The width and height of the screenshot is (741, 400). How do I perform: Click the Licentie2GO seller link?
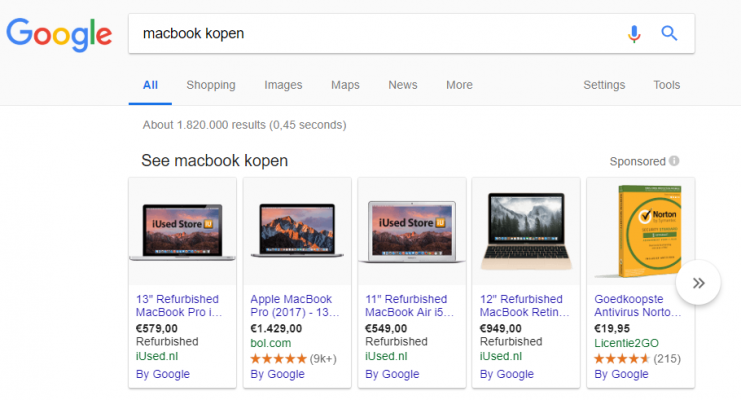626,343
